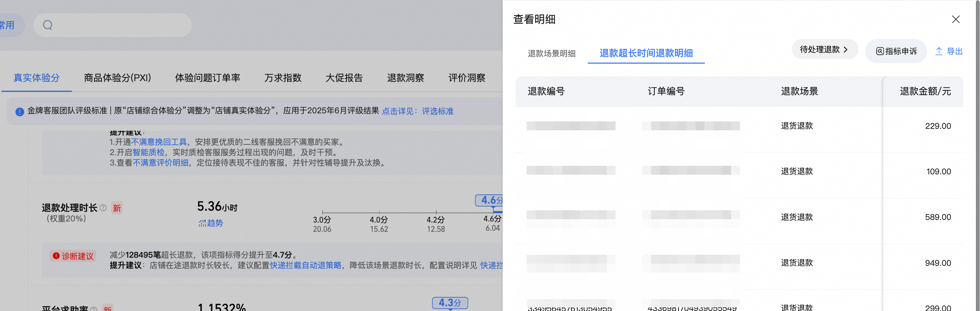Viewport: 980px width, 311px height.
Task: Open the 商品体验分(PXI) tab
Action: click(x=117, y=78)
